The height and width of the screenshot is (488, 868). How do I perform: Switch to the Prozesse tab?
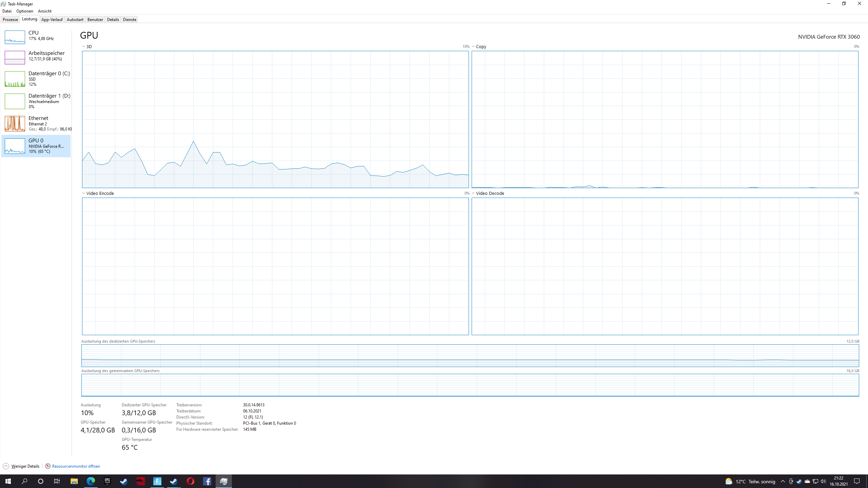click(10, 20)
